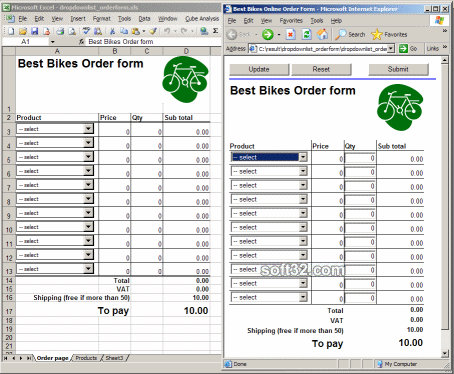
Task: Open product dropdown in Excel row 10
Action: coord(88,227)
